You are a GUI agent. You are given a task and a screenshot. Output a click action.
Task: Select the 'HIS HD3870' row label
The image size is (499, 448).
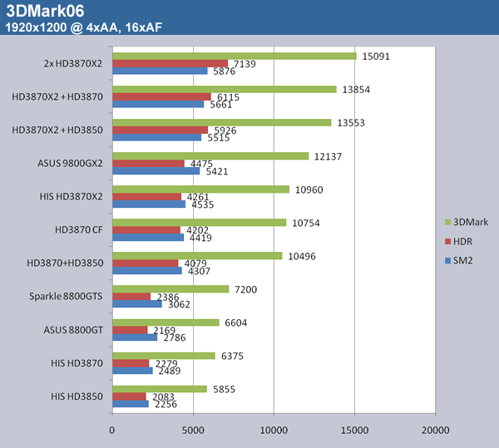tap(77, 363)
